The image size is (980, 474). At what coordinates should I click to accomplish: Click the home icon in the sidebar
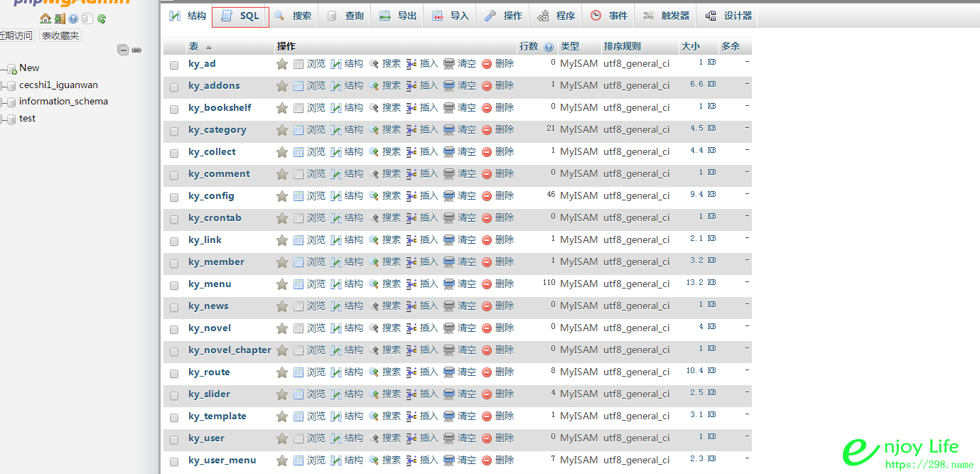tap(45, 18)
